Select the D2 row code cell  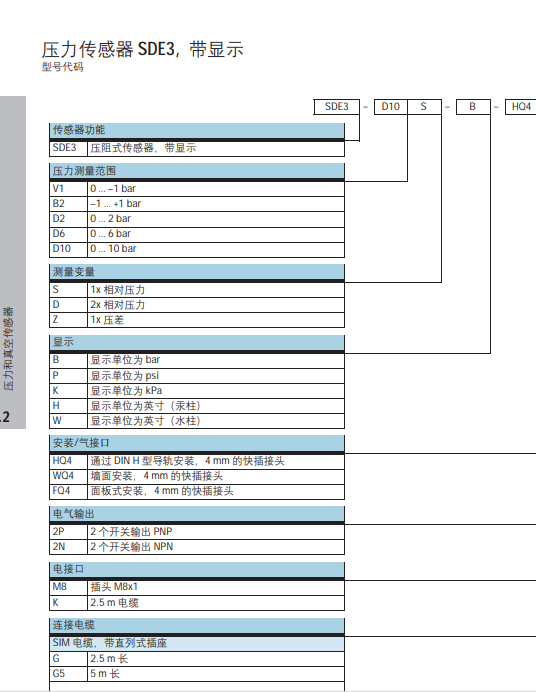68,219
